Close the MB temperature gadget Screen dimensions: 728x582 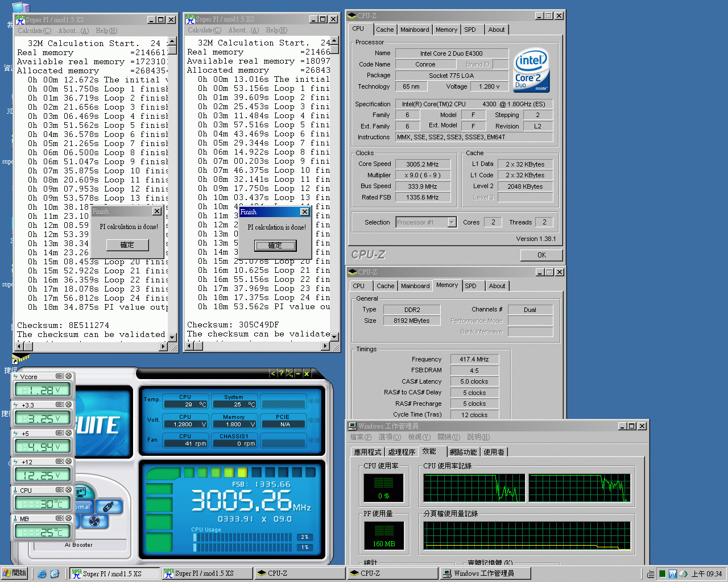pyautogui.click(x=69, y=518)
